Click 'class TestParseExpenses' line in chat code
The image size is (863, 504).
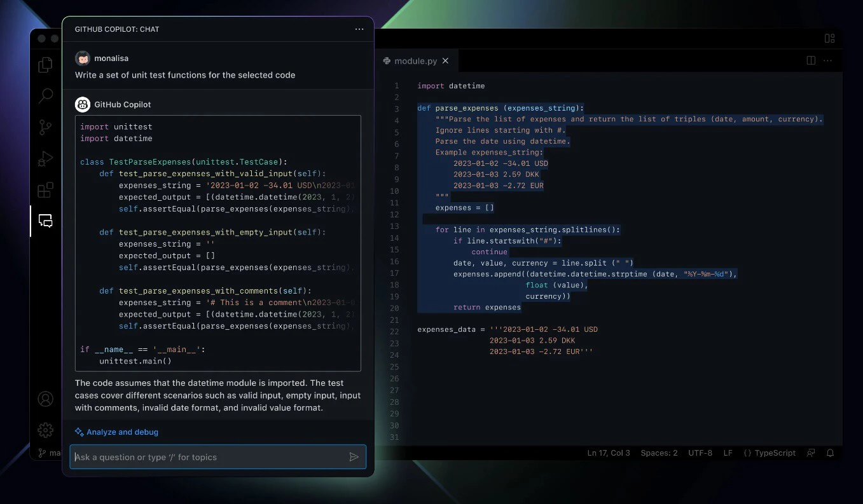point(183,162)
